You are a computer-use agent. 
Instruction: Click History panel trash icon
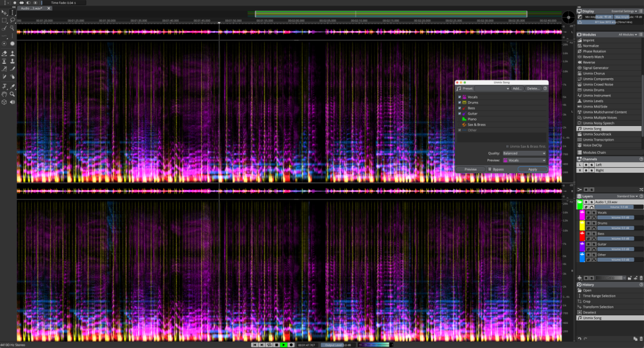point(641,338)
